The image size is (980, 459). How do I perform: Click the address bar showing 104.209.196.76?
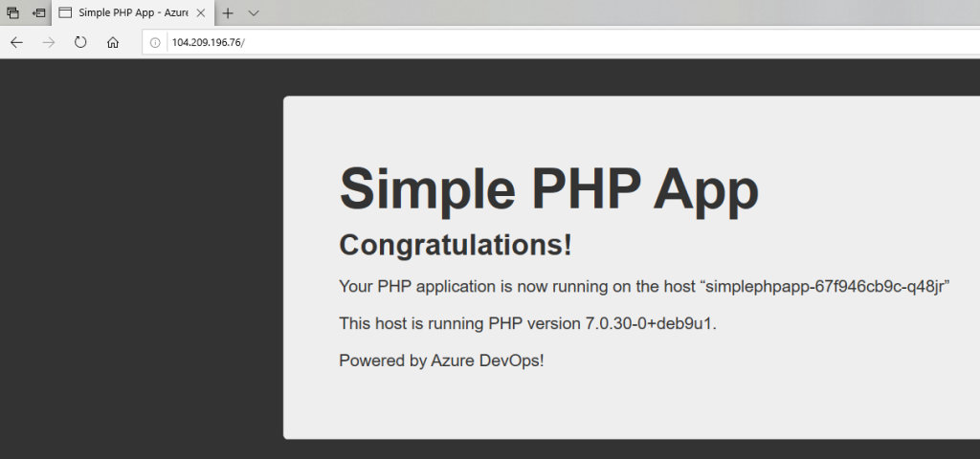561,42
